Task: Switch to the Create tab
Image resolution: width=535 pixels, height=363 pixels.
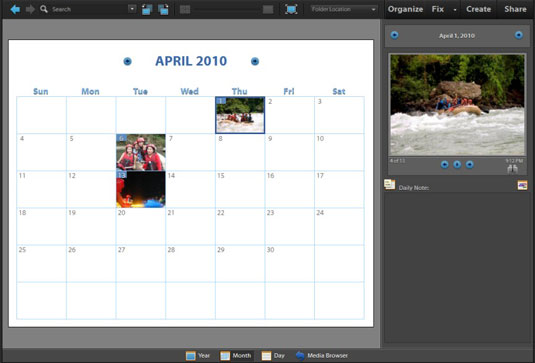Action: pyautogui.click(x=478, y=9)
